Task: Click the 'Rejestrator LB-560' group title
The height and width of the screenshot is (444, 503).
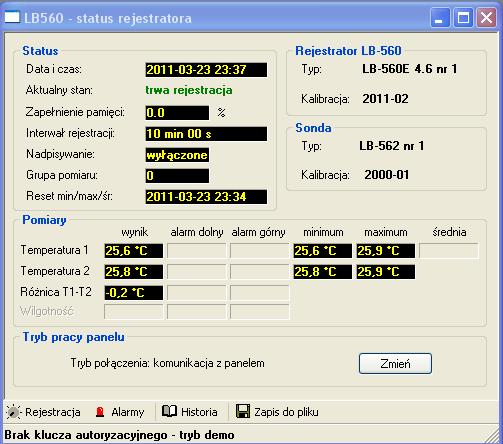Action: 348,51
